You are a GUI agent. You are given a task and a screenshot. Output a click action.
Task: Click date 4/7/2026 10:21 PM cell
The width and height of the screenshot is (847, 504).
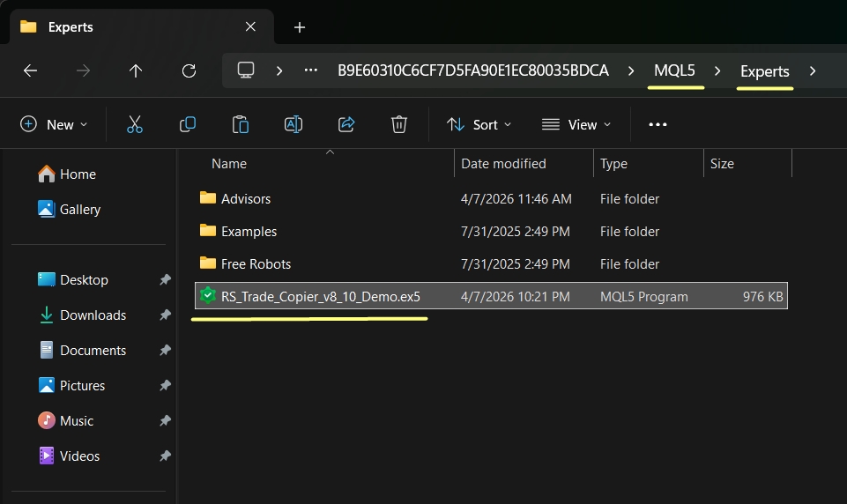(x=516, y=297)
